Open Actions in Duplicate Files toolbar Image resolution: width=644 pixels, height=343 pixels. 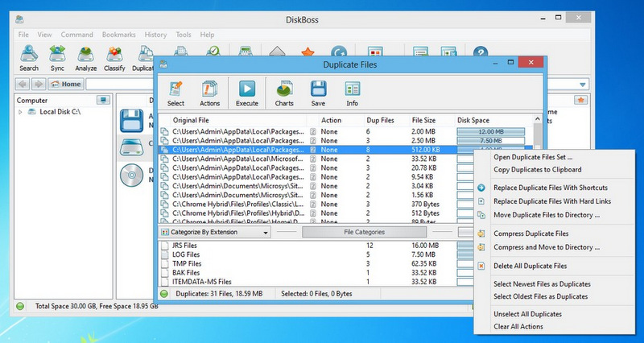coord(209,93)
